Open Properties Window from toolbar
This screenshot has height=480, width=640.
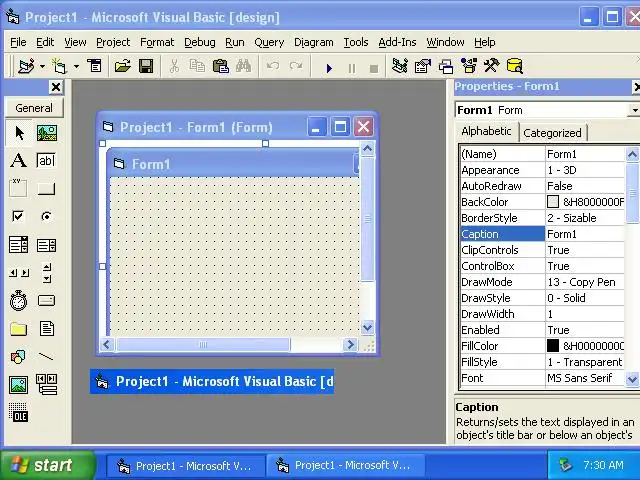pyautogui.click(x=422, y=66)
